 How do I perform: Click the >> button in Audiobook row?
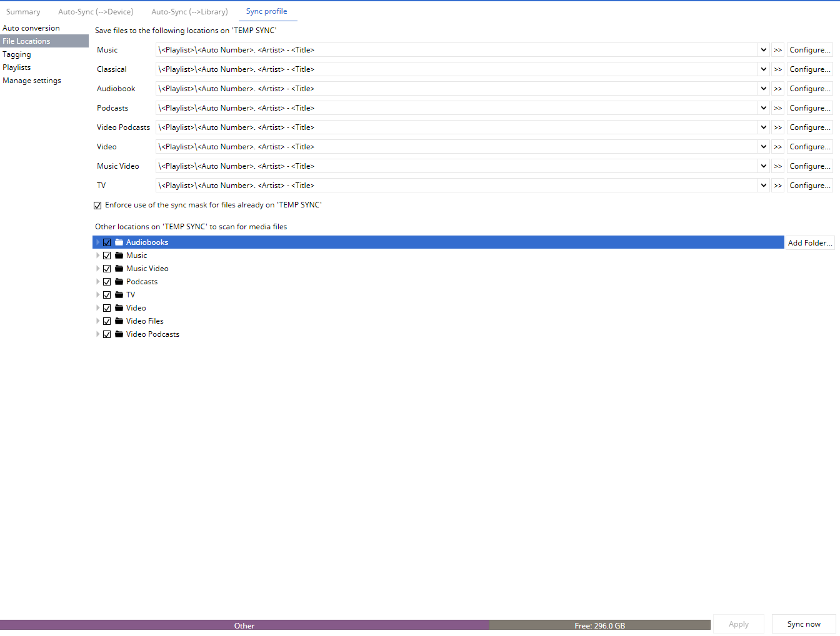[x=777, y=89]
